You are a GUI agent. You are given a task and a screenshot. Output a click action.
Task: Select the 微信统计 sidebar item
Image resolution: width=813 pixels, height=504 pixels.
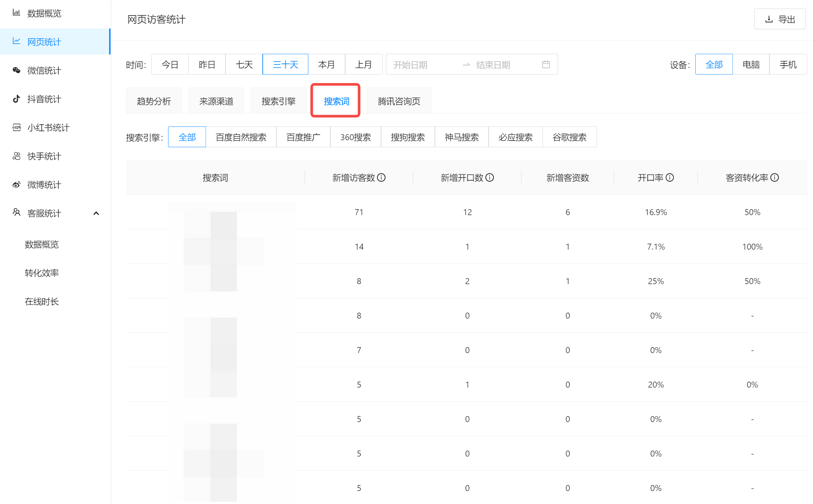tap(44, 70)
